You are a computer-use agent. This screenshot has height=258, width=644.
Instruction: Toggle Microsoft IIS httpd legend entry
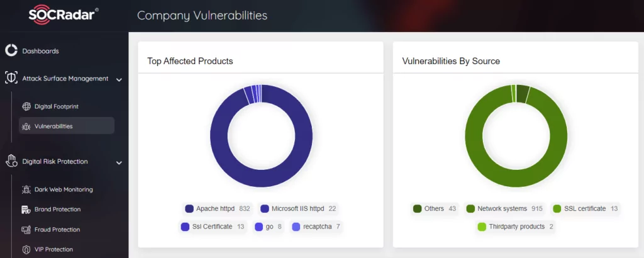coord(298,209)
